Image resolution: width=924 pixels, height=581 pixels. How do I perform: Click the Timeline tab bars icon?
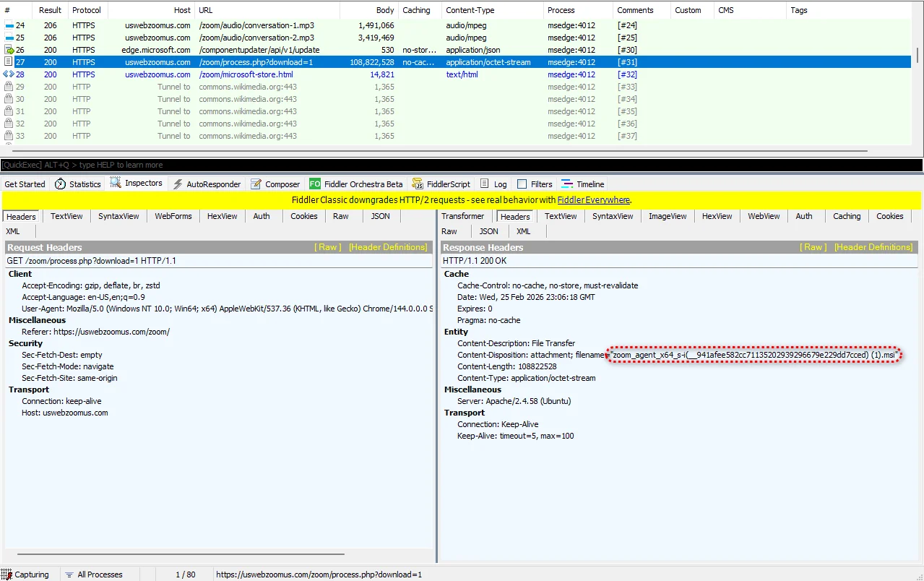[x=567, y=184]
